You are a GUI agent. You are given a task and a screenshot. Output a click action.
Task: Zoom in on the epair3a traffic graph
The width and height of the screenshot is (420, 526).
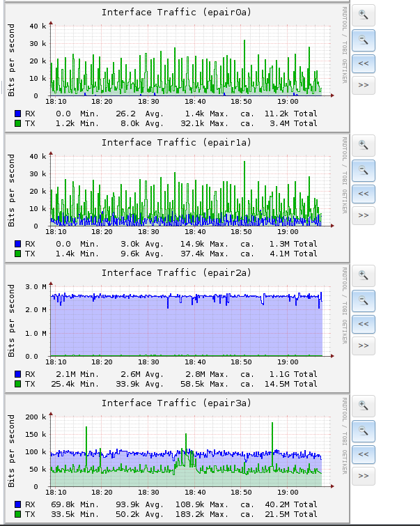(363, 405)
